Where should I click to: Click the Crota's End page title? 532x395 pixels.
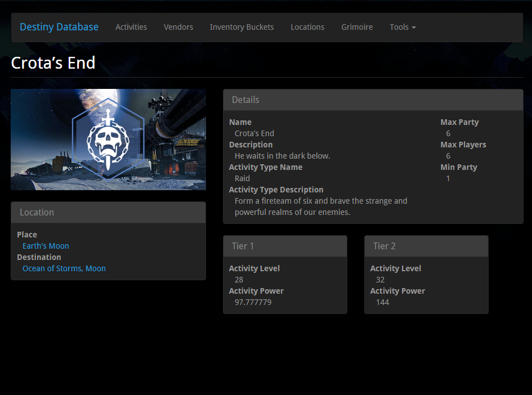[x=53, y=62]
